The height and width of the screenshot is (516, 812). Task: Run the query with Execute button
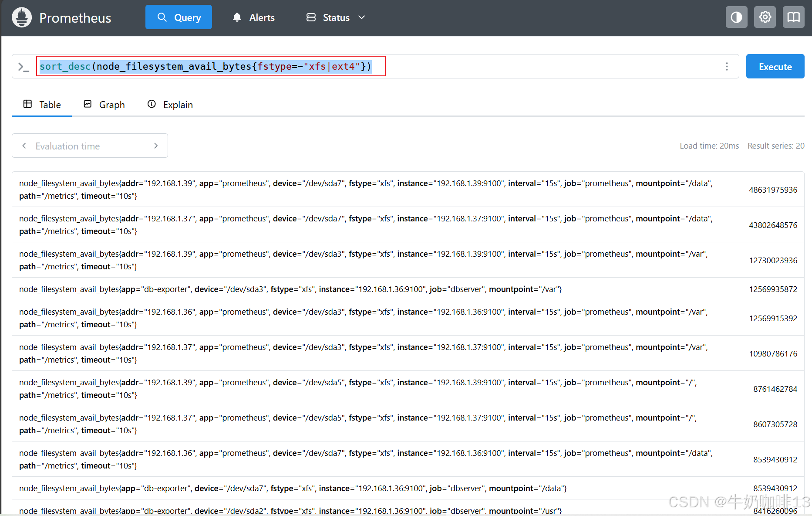click(775, 66)
